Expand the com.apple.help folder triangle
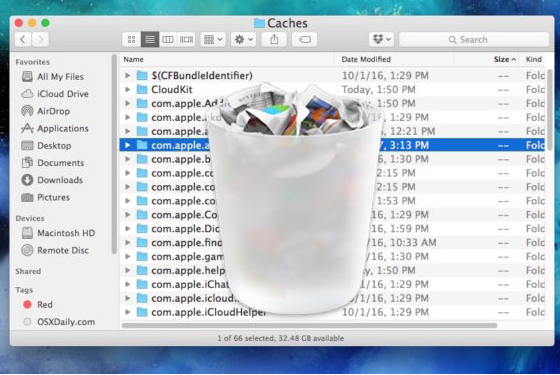The width and height of the screenshot is (560, 375). [127, 270]
